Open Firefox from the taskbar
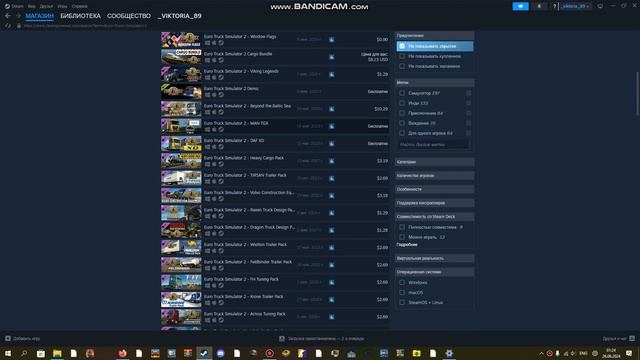The image size is (640, 360). coord(122,353)
